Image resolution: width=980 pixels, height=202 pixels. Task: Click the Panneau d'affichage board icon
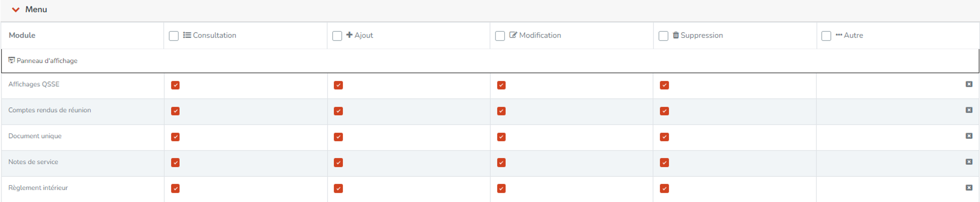(x=11, y=60)
